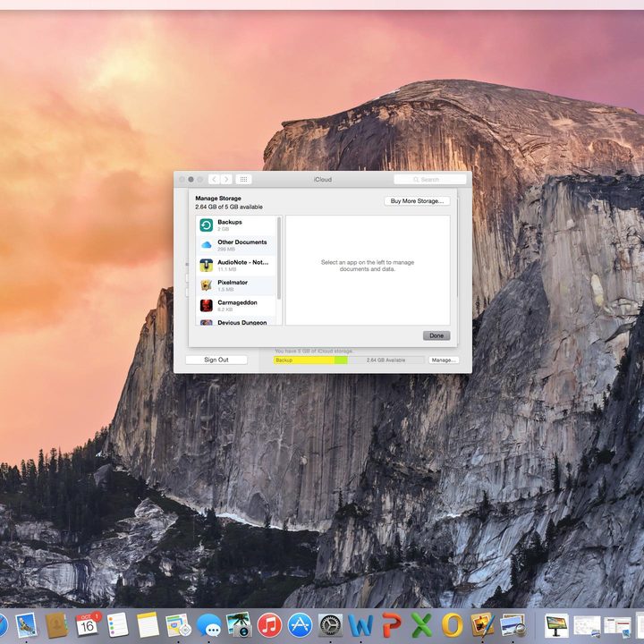Image resolution: width=644 pixels, height=644 pixels.
Task: Click the blue cloud Other Documents icon
Action: (x=207, y=245)
